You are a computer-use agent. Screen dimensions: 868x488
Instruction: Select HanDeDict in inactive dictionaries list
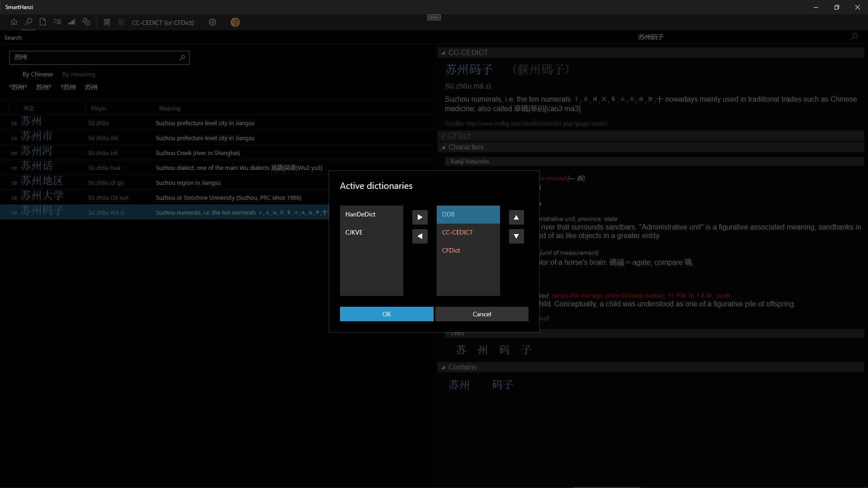[360, 214]
